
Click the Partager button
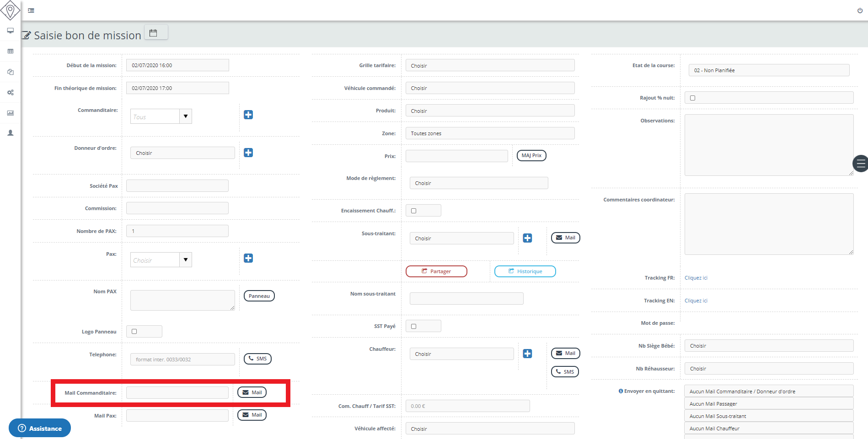pyautogui.click(x=436, y=271)
